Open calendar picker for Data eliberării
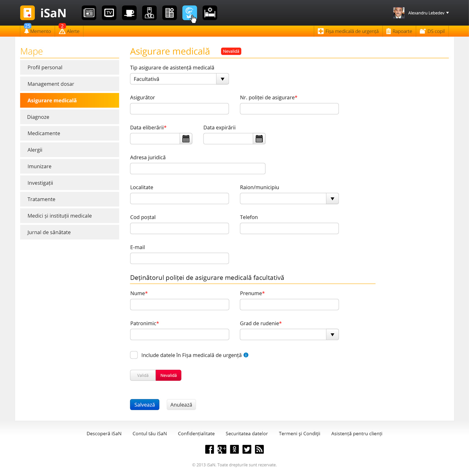 [186, 139]
